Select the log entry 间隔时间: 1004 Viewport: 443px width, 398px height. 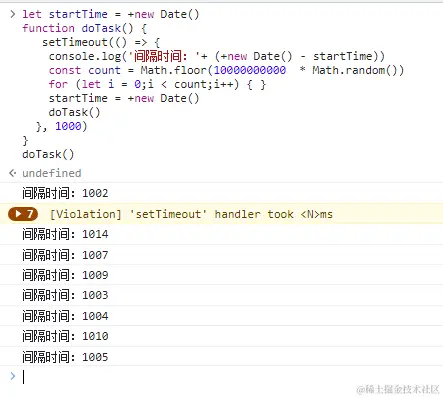pos(65,316)
